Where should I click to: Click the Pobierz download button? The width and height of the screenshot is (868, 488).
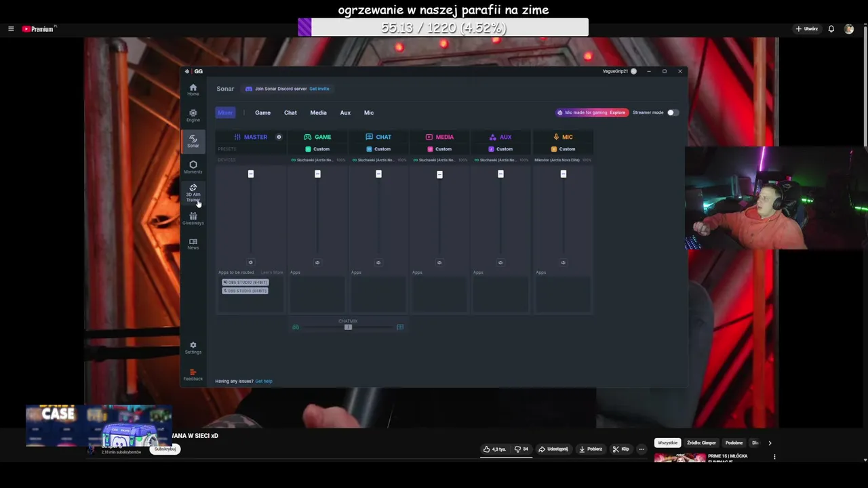(x=591, y=449)
